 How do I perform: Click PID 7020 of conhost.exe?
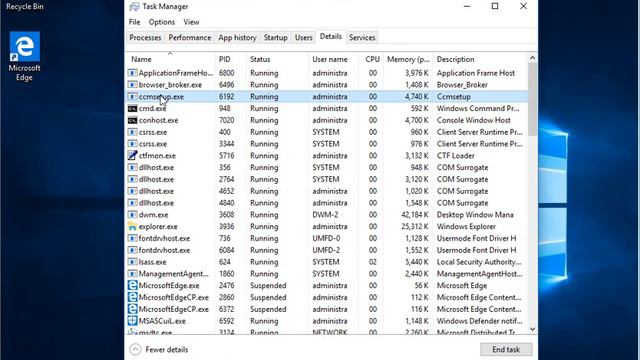click(227, 120)
